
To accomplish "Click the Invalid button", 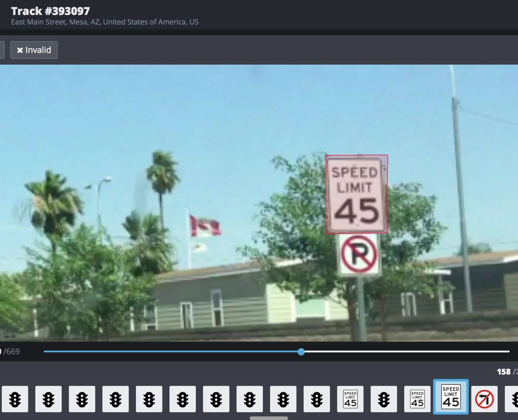I will pyautogui.click(x=34, y=50).
